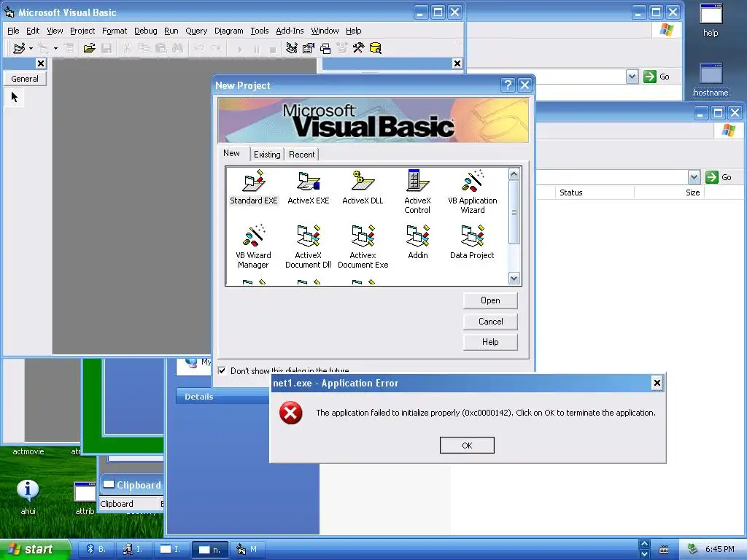
Task: Click the Status column header
Action: point(594,192)
